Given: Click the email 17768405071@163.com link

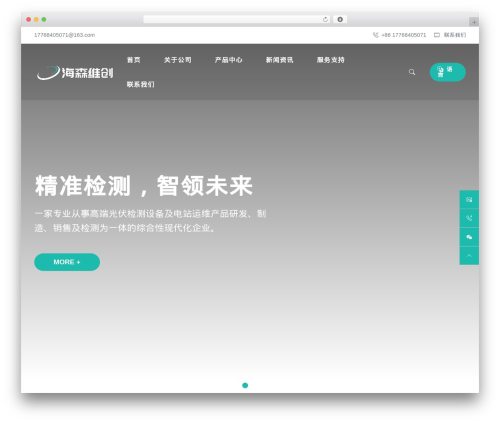Looking at the screenshot, I should click(x=65, y=35).
